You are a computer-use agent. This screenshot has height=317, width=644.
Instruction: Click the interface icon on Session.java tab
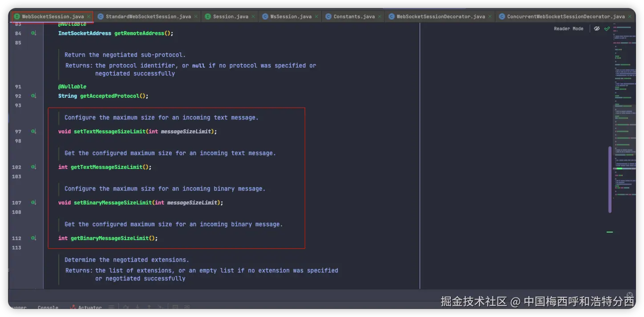[x=208, y=16]
